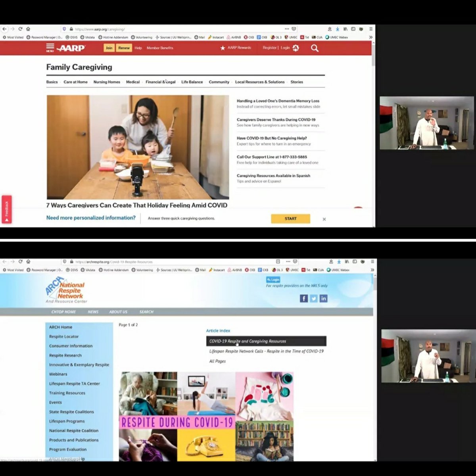Show more bookmarks chevron in AARP window
This screenshot has height=476, width=476.
coord(371,37)
